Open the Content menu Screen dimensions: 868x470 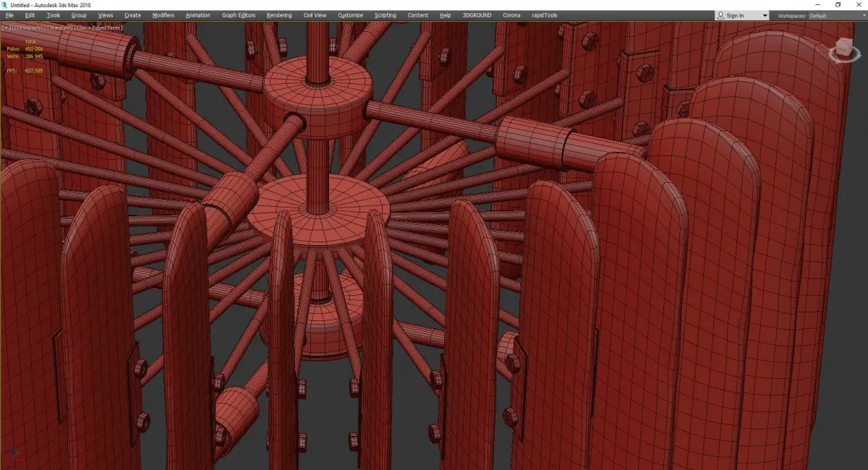tap(418, 15)
